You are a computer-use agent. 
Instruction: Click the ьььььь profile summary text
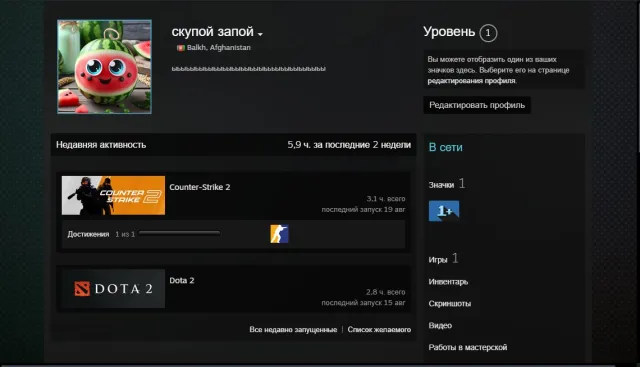pyautogui.click(x=249, y=69)
